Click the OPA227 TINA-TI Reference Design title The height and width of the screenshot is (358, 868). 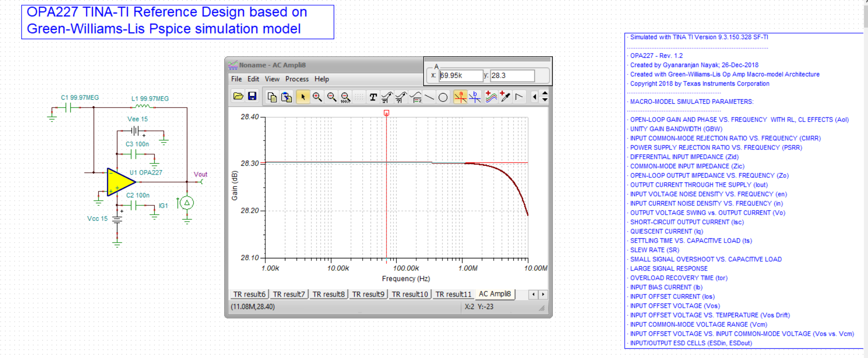pyautogui.click(x=178, y=22)
